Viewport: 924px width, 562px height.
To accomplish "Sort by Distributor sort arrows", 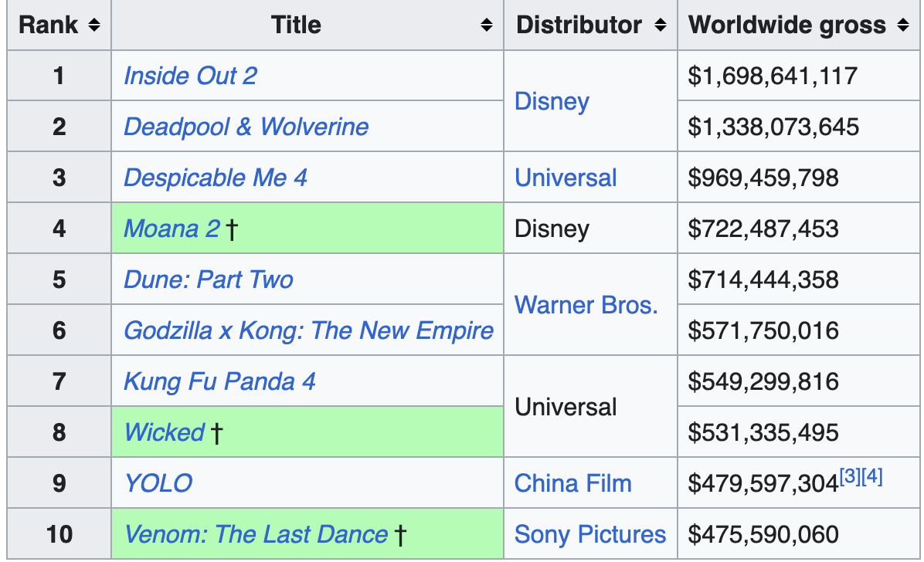I will pyautogui.click(x=660, y=25).
